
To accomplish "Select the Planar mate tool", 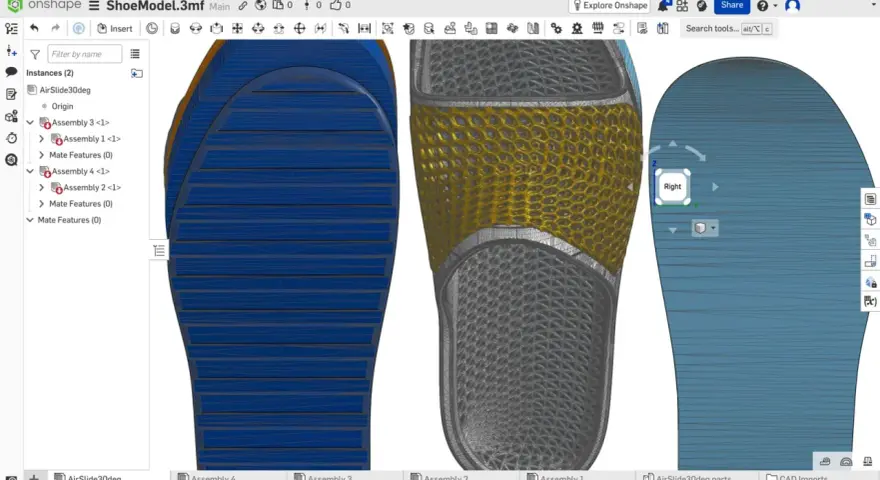I will [237, 28].
